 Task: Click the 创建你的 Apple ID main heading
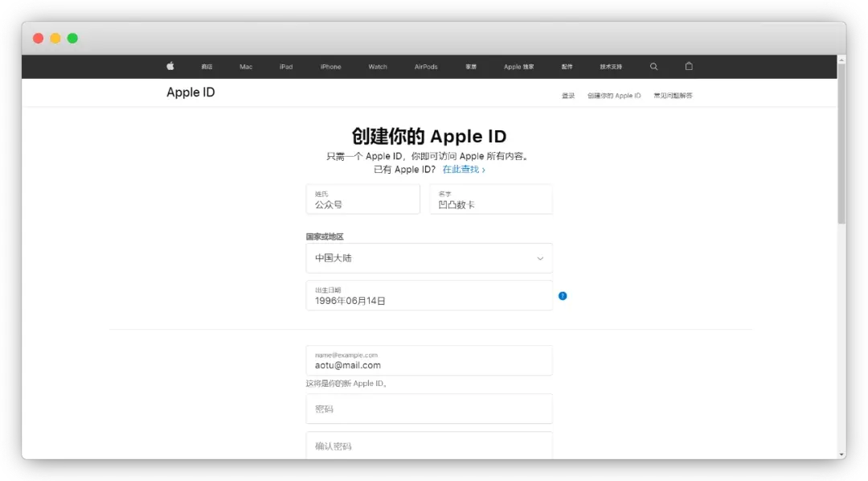point(429,136)
